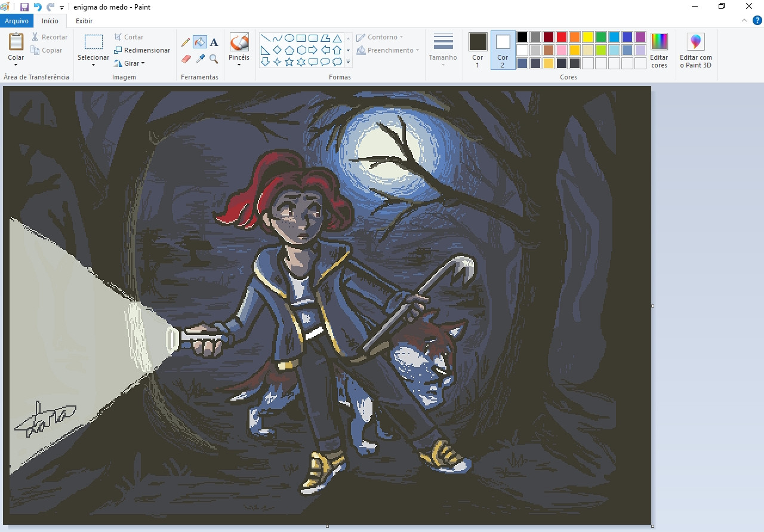The height and width of the screenshot is (532, 764).
Task: Click the canvas right-edge resize handle
Action: [652, 306]
